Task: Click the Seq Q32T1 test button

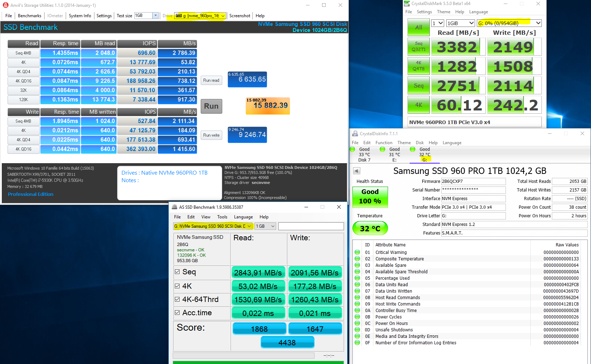Action: point(418,47)
